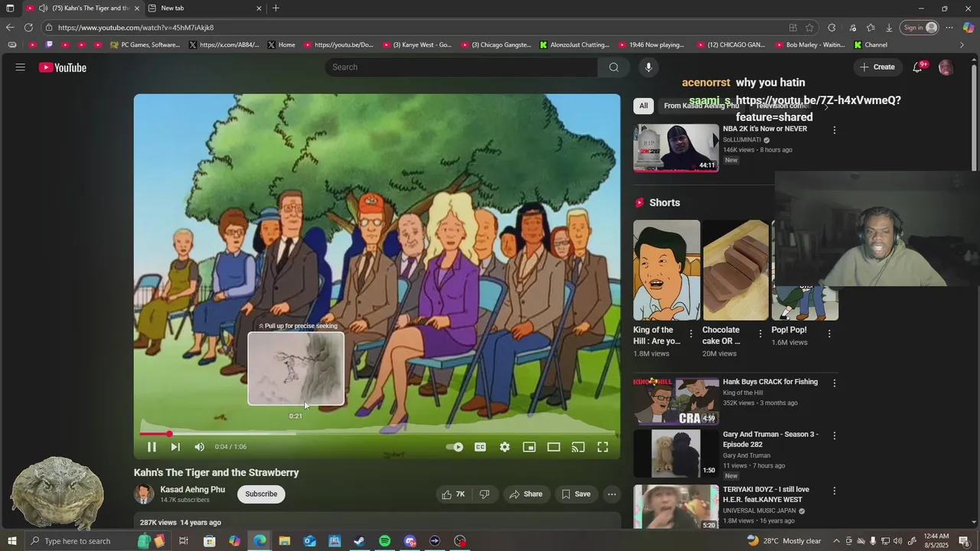Click the YouTube search magnifier button
The image size is (980, 551).
point(613,67)
